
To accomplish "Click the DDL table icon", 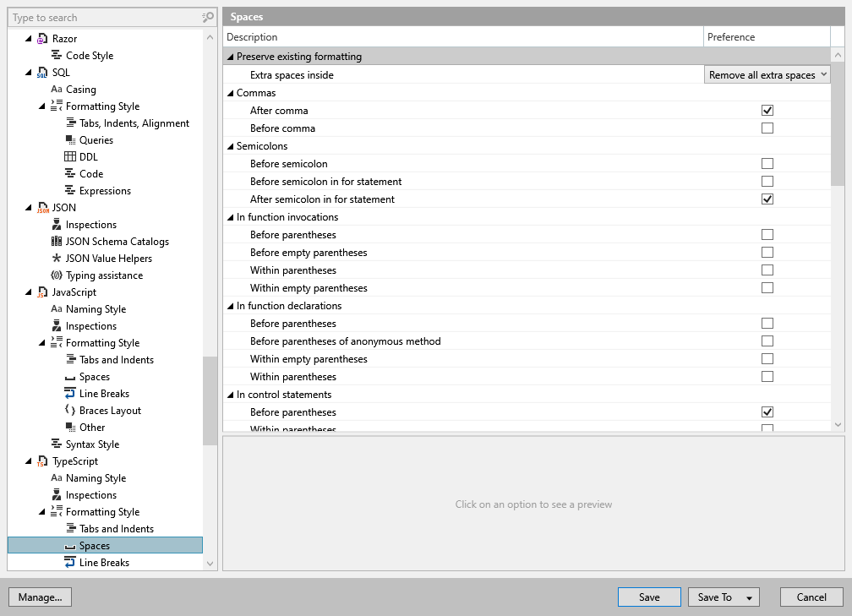I will tap(70, 156).
